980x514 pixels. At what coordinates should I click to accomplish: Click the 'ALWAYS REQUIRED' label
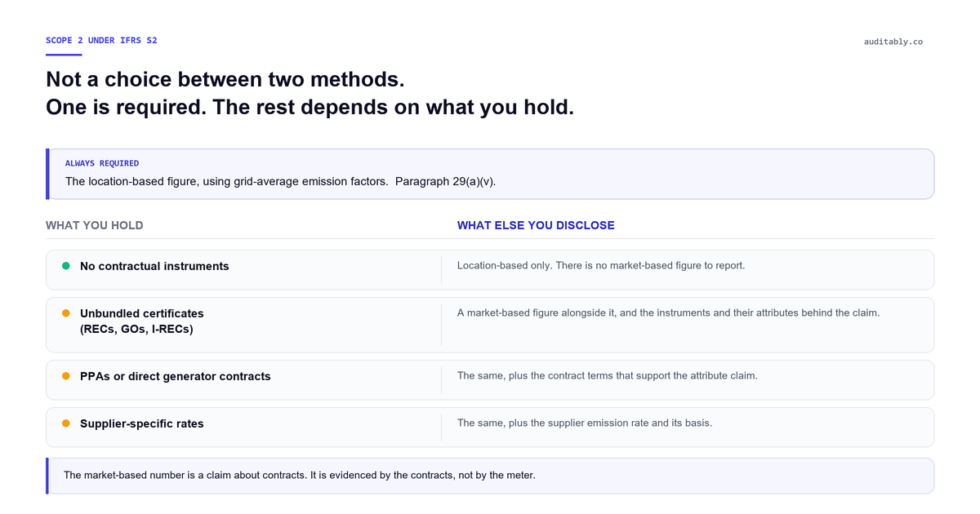point(102,163)
